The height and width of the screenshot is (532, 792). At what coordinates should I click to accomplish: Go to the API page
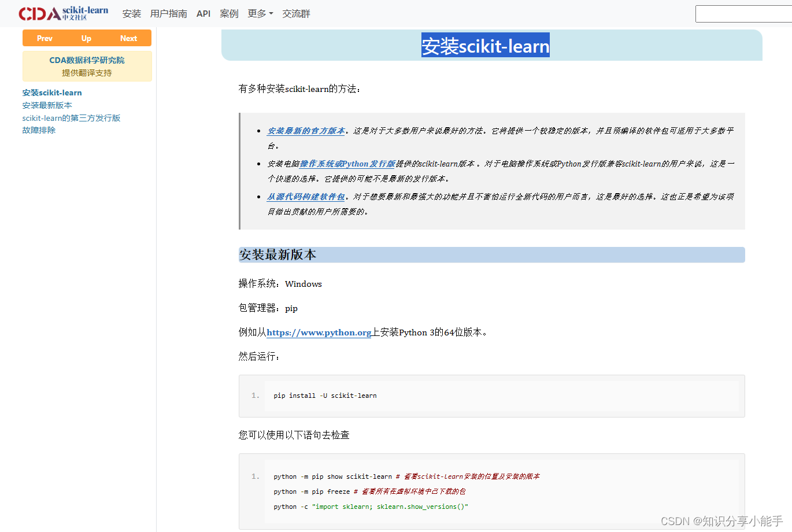203,13
